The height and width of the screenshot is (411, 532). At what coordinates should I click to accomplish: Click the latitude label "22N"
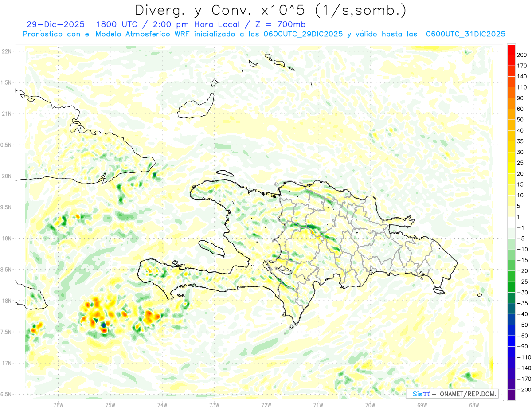tap(7, 51)
